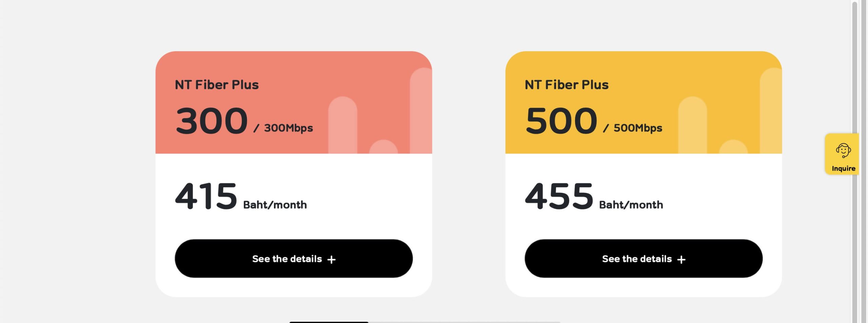The image size is (868, 323).
Task: Select the NT Fiber Plus title on salmon card
Action: point(217,85)
